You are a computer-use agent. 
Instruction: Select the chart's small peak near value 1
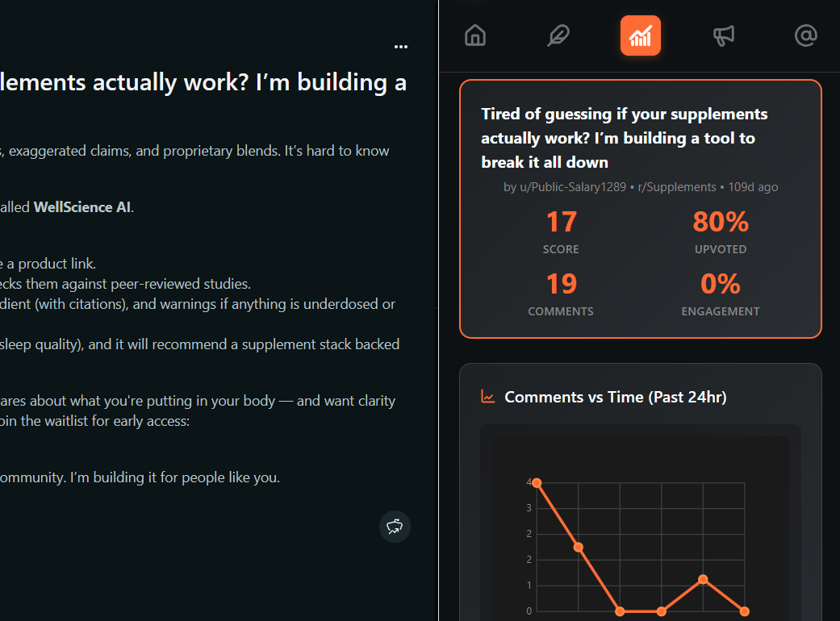coord(703,579)
